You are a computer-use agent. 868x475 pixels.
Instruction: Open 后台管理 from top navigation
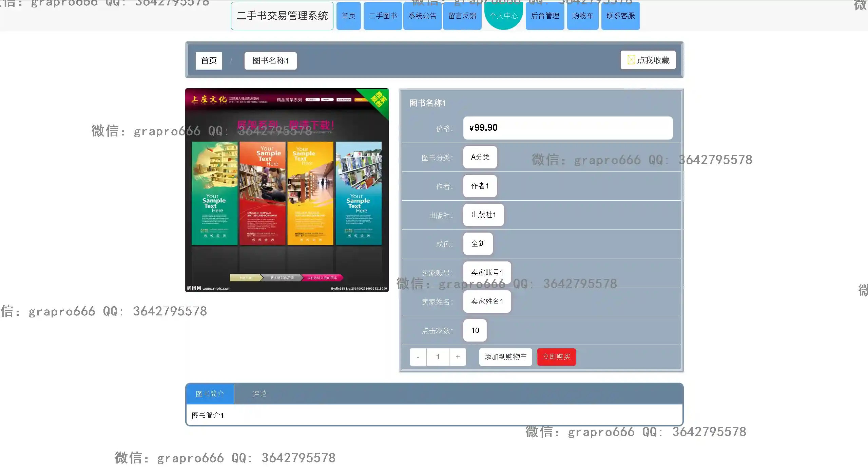pos(545,16)
